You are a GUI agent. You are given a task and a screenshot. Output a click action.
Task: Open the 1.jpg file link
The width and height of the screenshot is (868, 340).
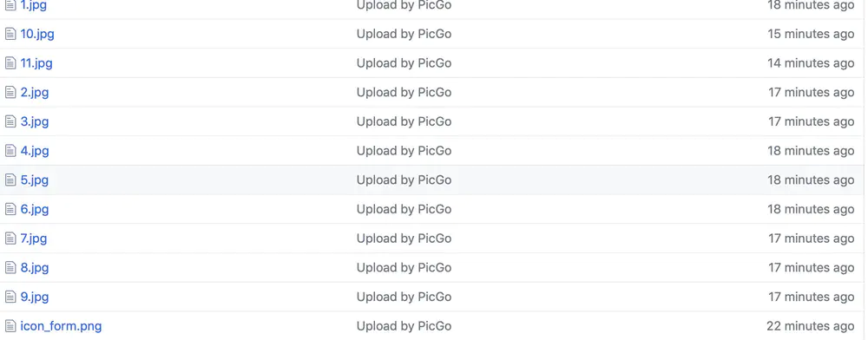(33, 5)
